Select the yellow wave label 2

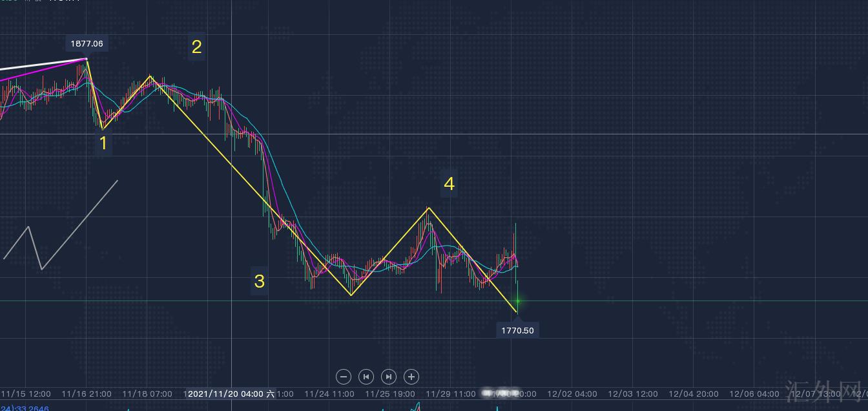[196, 47]
